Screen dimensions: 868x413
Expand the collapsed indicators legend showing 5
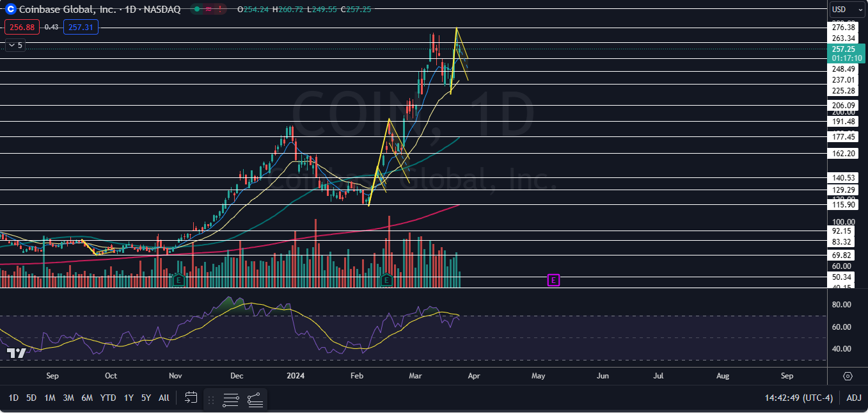[15, 45]
